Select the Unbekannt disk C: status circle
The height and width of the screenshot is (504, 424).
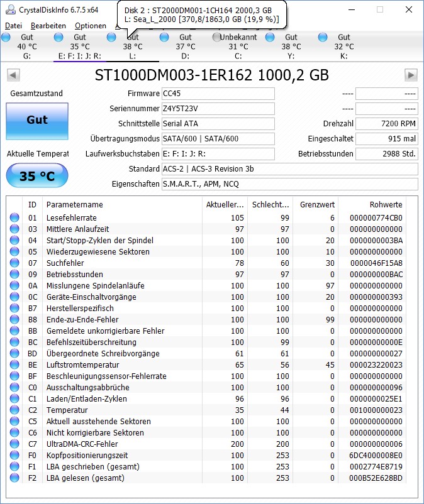tap(217, 37)
